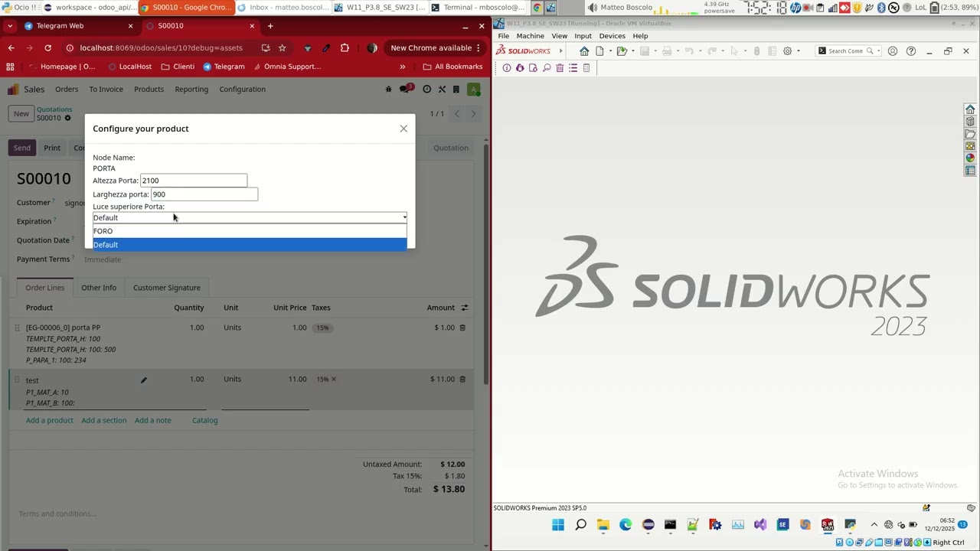Reload the Chrome page
Screen dimensions: 980x551
[47, 48]
